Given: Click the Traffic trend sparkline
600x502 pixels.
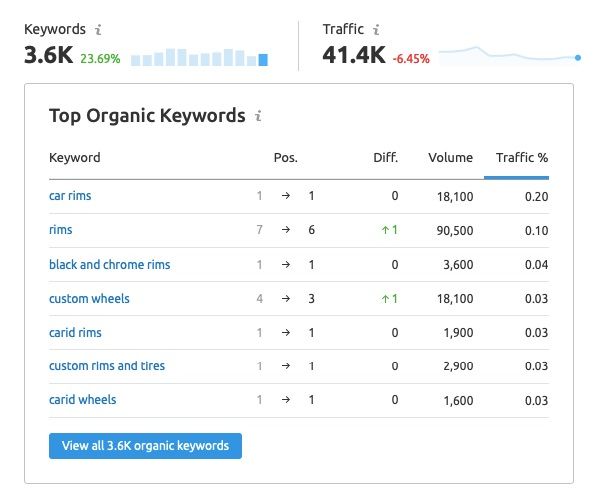Looking at the screenshot, I should (x=510, y=55).
